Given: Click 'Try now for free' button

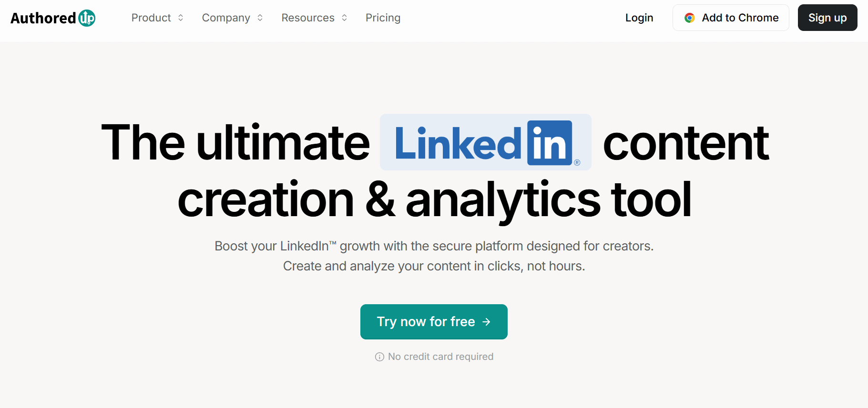Looking at the screenshot, I should point(434,322).
